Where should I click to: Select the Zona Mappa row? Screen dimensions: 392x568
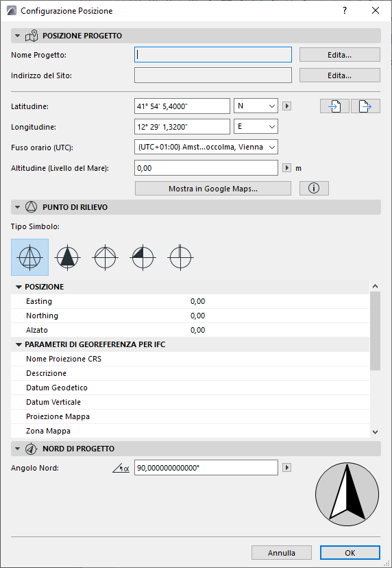190,431
